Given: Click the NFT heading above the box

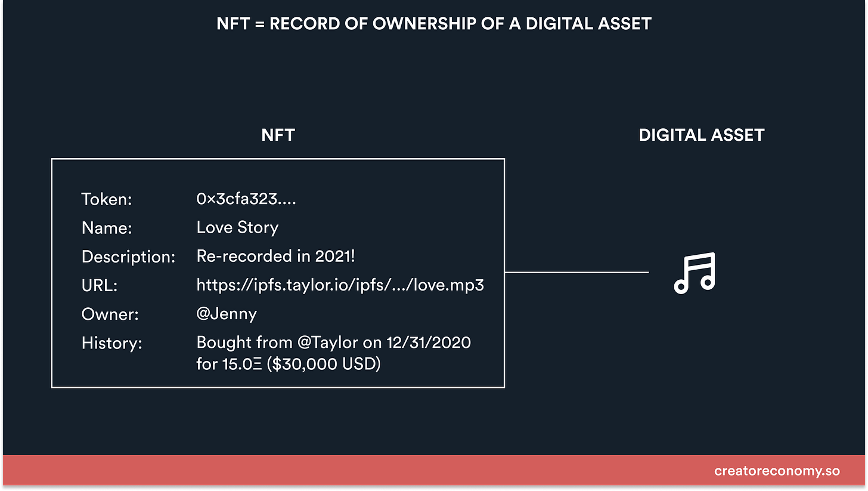Looking at the screenshot, I should [x=278, y=135].
